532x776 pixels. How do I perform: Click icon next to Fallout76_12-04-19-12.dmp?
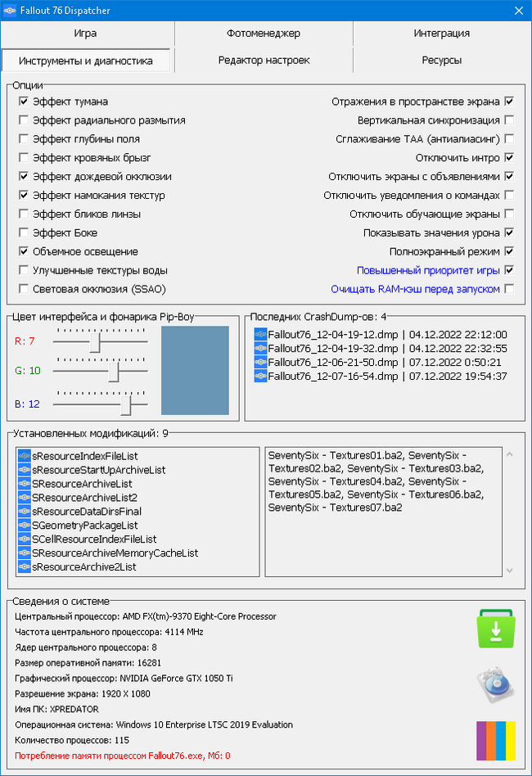[260, 334]
